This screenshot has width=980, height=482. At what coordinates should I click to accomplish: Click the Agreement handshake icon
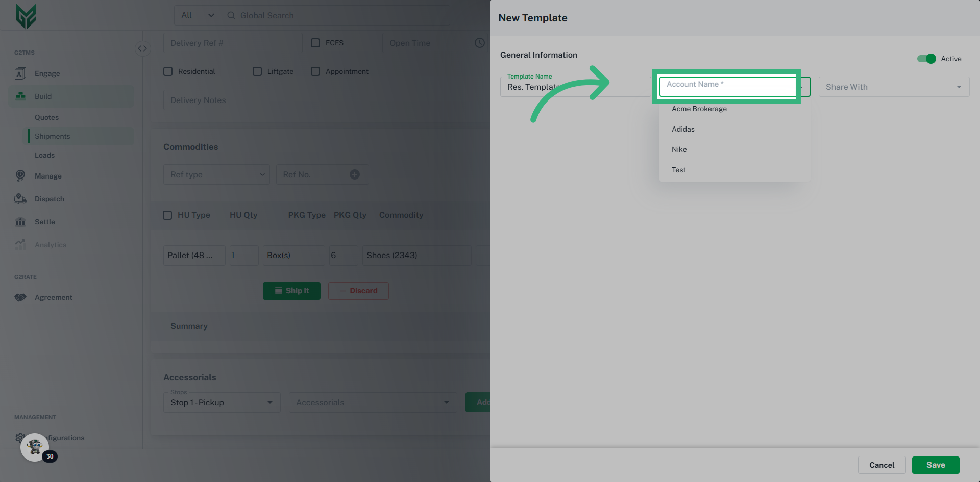pyautogui.click(x=20, y=297)
